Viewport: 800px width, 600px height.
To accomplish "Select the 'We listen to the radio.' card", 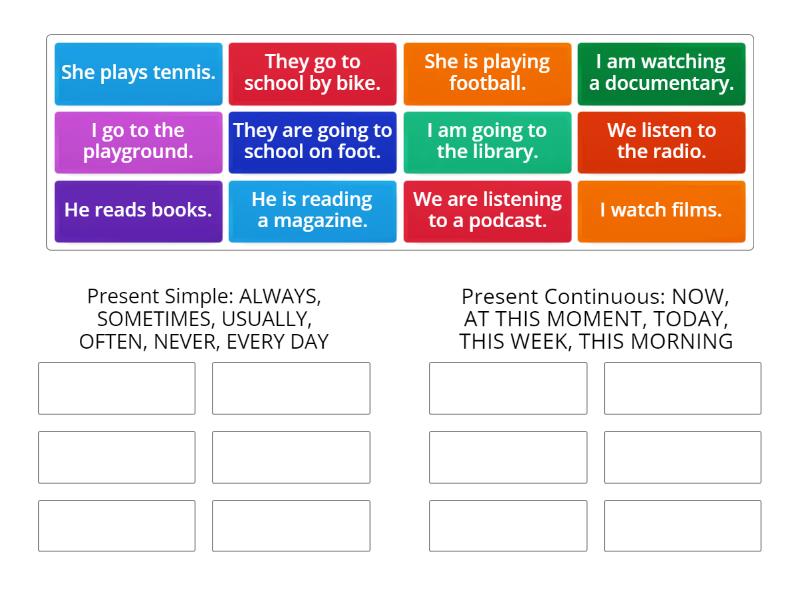I will pyautogui.click(x=662, y=142).
